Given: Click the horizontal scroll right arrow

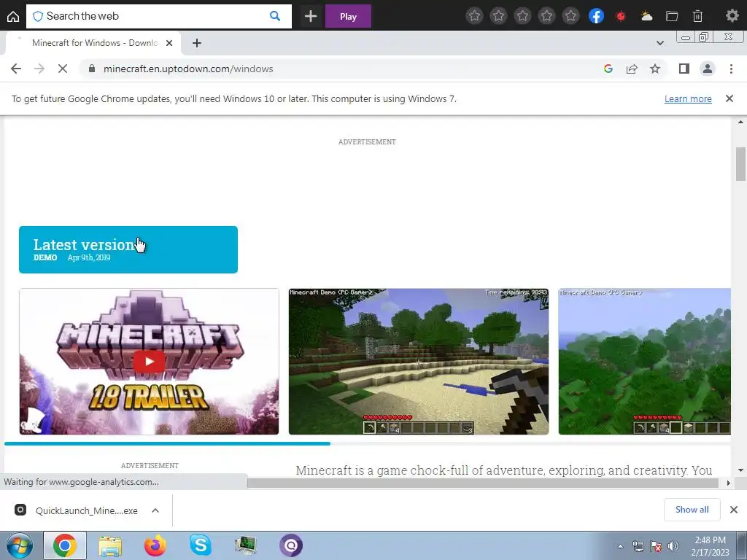Looking at the screenshot, I should 728,483.
